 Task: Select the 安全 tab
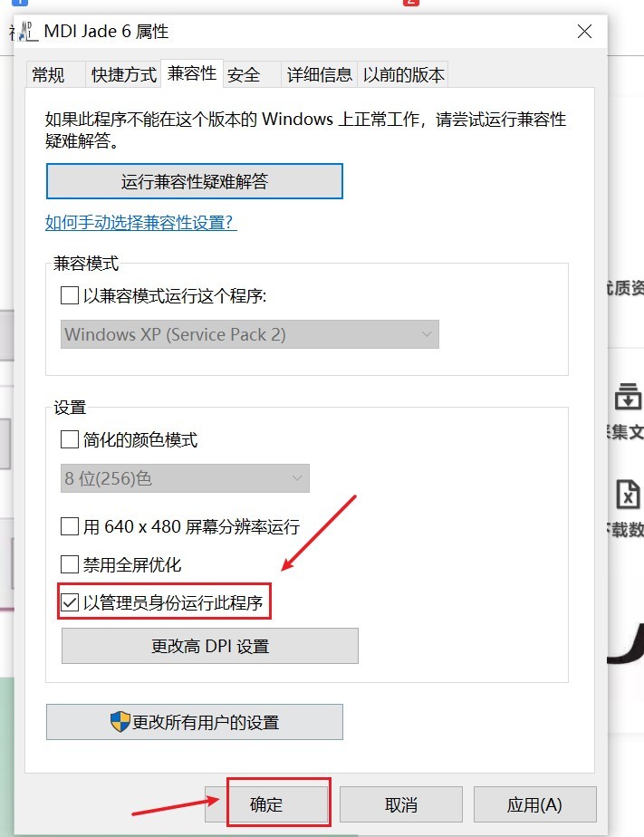click(244, 74)
